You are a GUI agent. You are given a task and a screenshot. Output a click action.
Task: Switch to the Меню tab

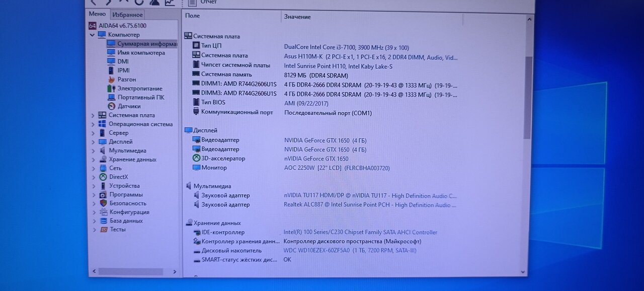(x=97, y=14)
